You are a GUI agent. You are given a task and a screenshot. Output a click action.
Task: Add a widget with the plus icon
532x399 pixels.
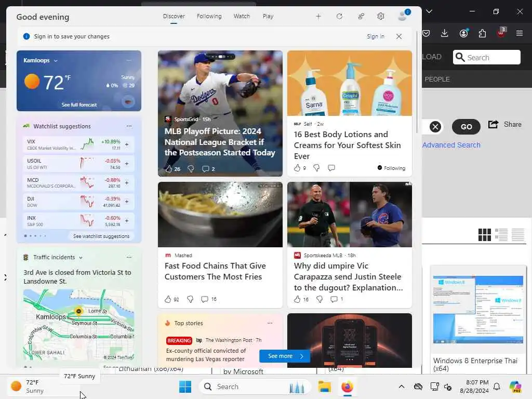pos(318,16)
